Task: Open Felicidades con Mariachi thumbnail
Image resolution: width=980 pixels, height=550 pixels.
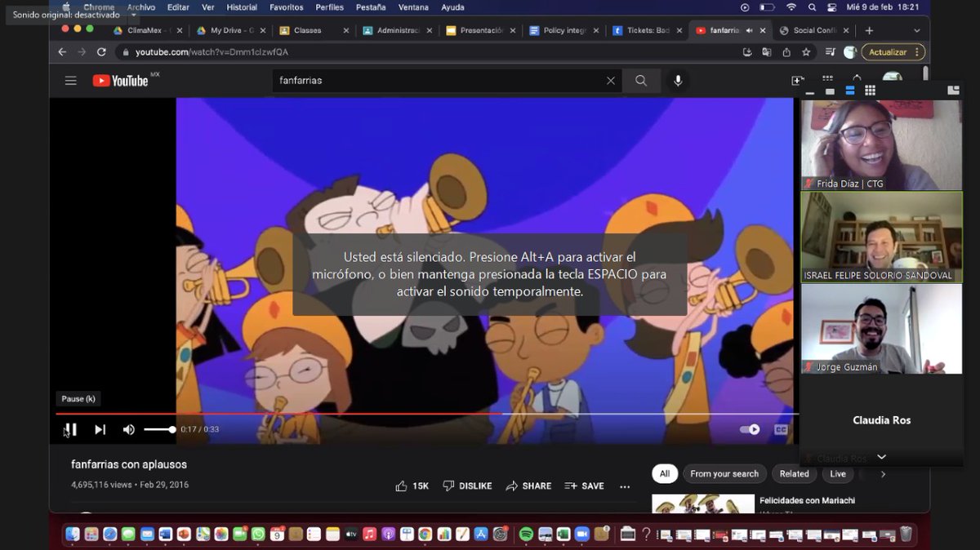Action: point(702,503)
